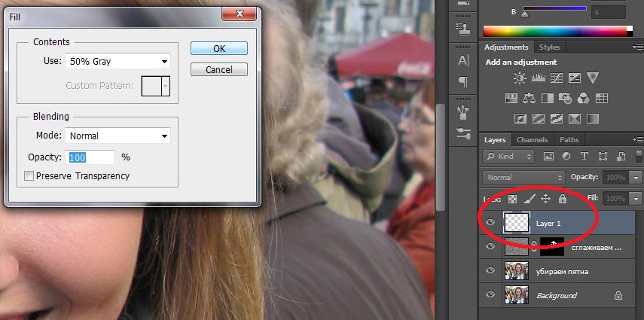Turn layer filtering switch on or off
Screen dimensions: 644x320
coord(639,157)
